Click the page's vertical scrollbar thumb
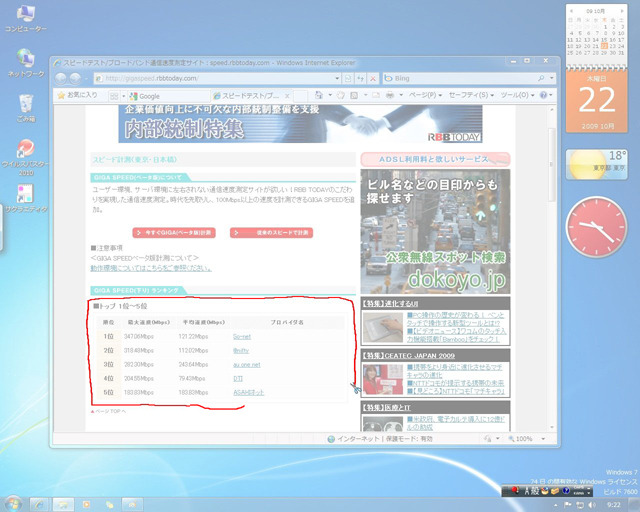640x512 pixels. [x=551, y=165]
